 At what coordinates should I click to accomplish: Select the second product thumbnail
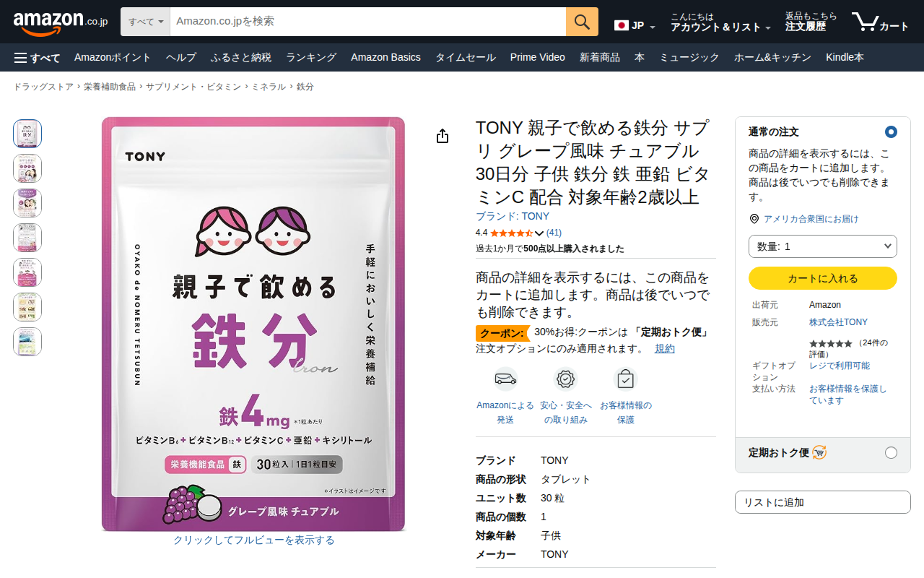(27, 168)
